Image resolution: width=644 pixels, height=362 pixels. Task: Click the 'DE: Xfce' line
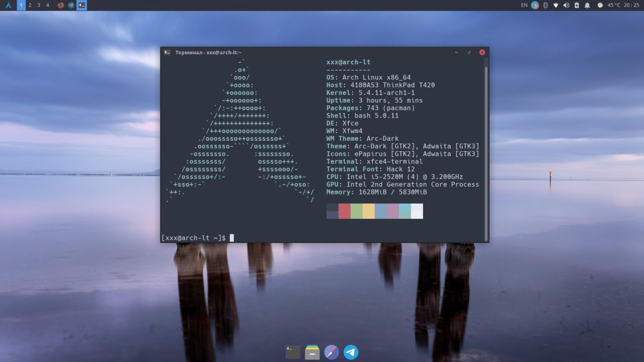click(x=343, y=123)
